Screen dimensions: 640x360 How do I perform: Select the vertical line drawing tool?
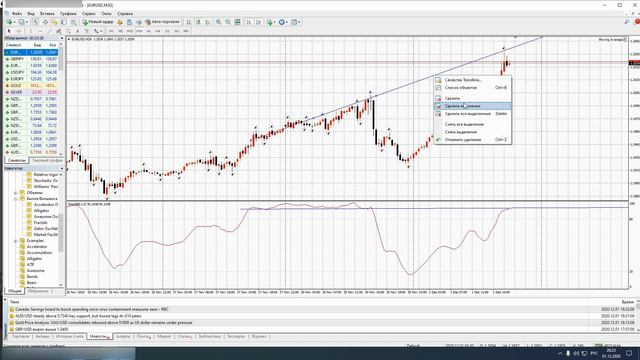pyautogui.click(x=31, y=31)
